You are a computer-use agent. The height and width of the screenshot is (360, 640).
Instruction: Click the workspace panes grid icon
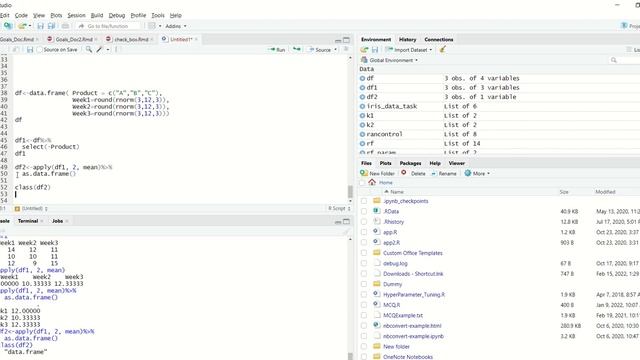pos(152,26)
